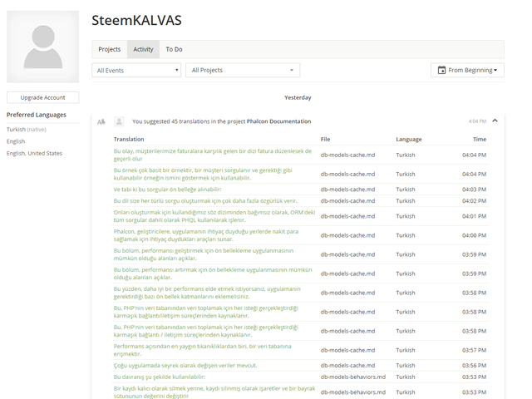Open translation 'Ve tabii ki bu sorgular'
This screenshot has width=532, height=399.
click(167, 190)
